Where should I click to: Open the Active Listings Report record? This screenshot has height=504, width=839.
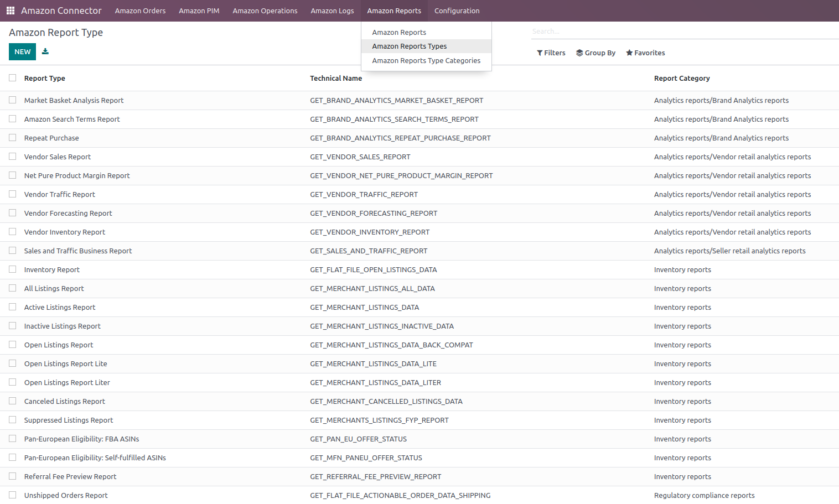coord(60,308)
